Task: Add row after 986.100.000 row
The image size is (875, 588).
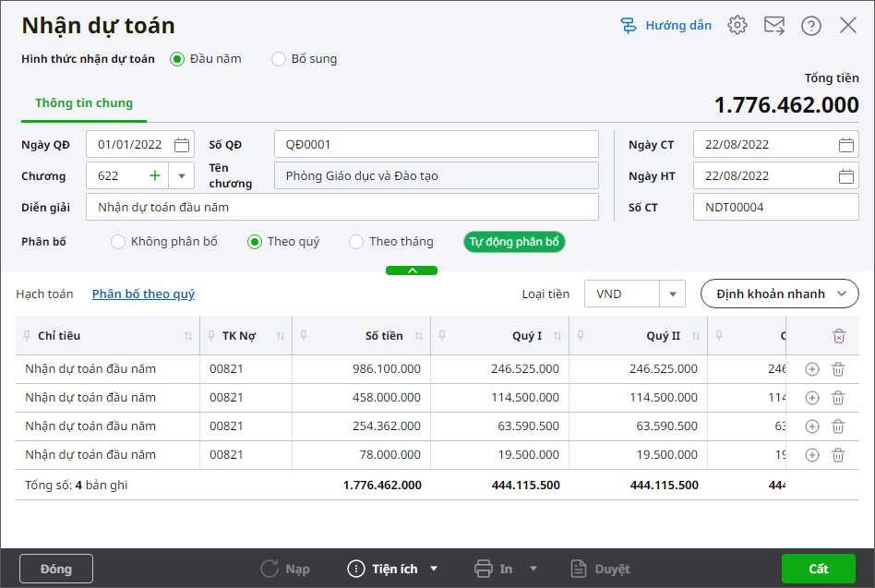Action: click(x=812, y=369)
